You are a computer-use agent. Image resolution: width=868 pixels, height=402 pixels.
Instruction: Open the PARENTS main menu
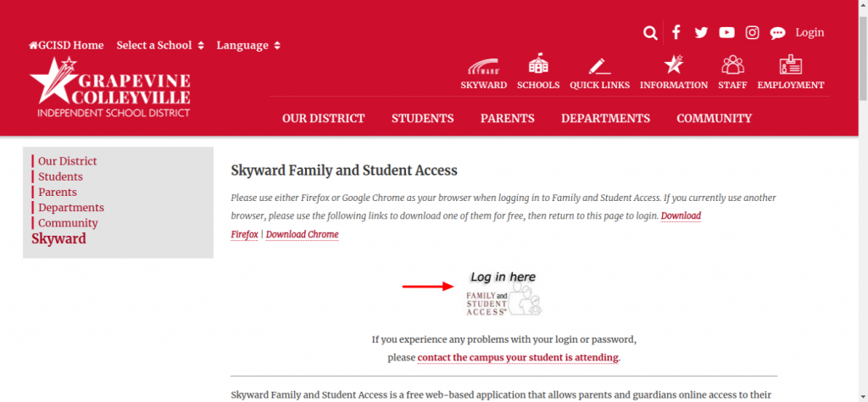pyautogui.click(x=507, y=118)
